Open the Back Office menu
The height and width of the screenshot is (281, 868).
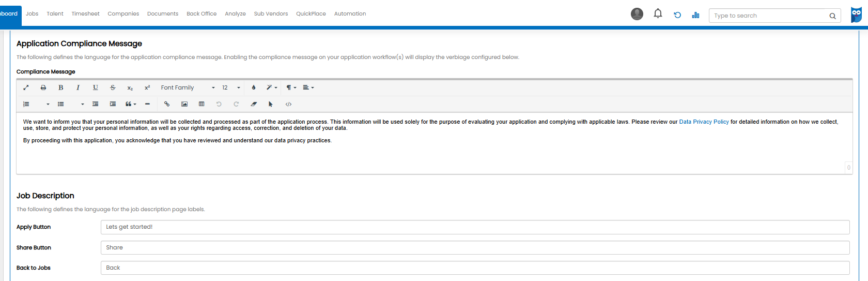tap(202, 13)
